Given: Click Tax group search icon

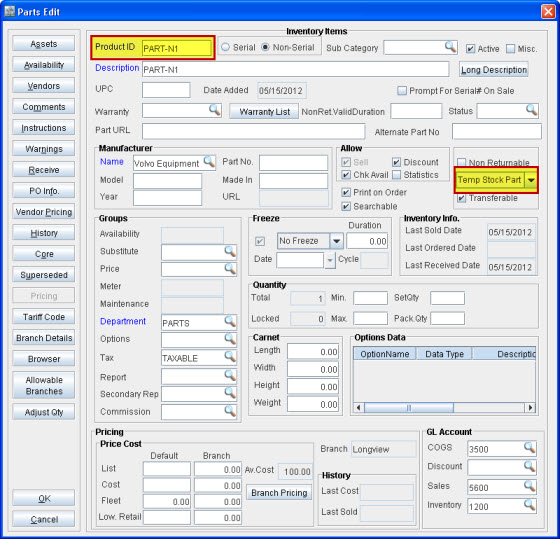Looking at the screenshot, I should point(230,356).
